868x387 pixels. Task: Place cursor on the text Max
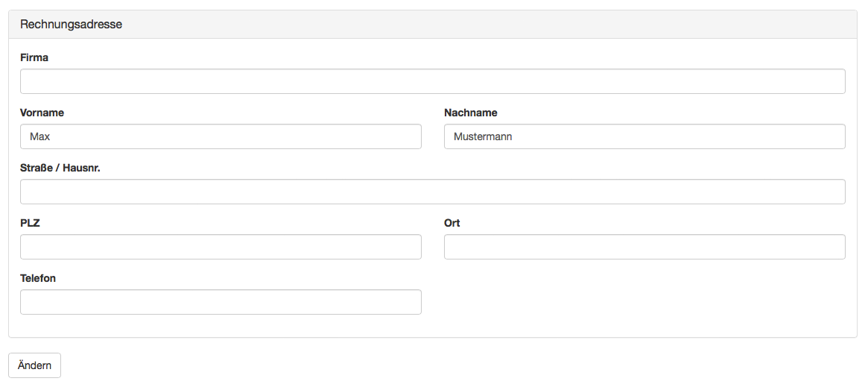39,136
